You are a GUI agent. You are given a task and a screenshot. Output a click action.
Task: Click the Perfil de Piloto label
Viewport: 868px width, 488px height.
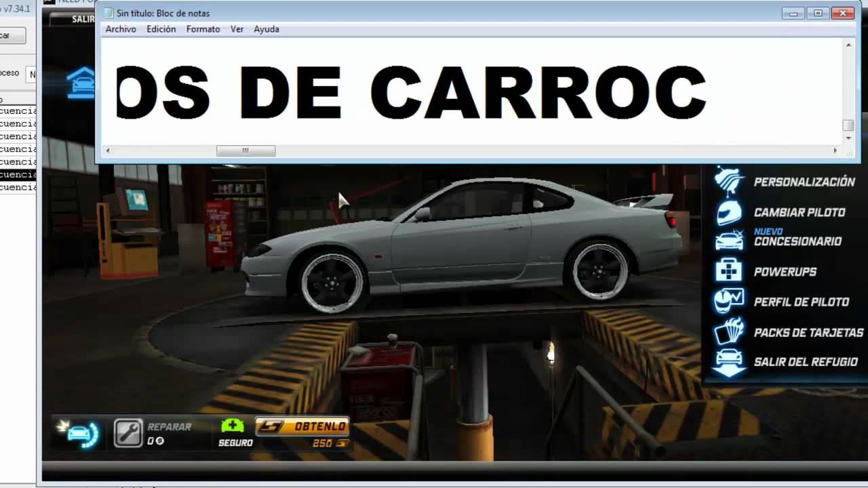tap(802, 302)
